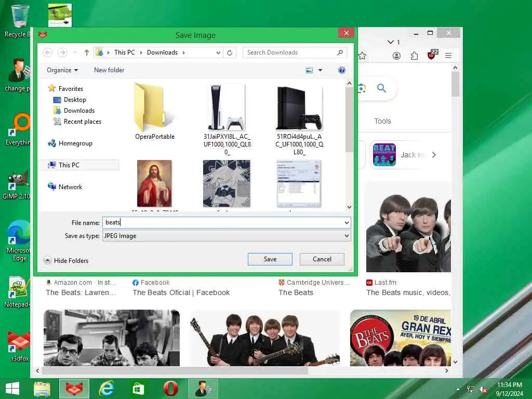Collapse the folder pane with Hide Folders
The height and width of the screenshot is (399, 532).
click(66, 261)
